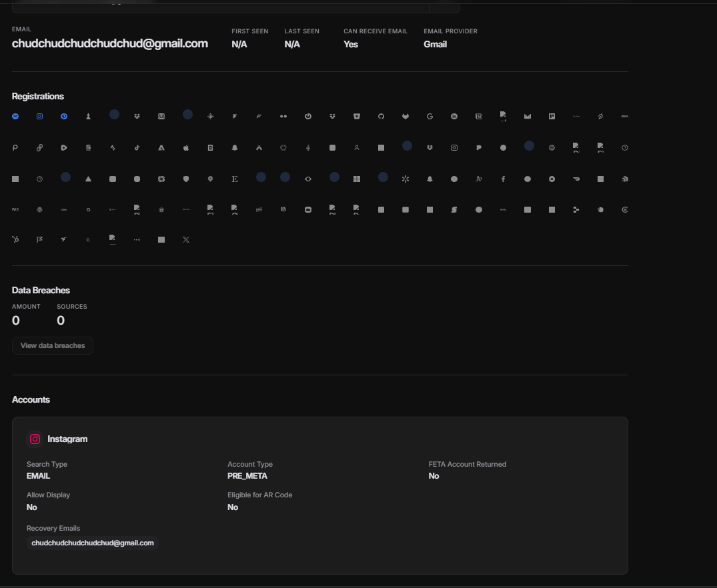Click the GitHub registration icon
The image size is (717, 588).
pyautogui.click(x=381, y=117)
